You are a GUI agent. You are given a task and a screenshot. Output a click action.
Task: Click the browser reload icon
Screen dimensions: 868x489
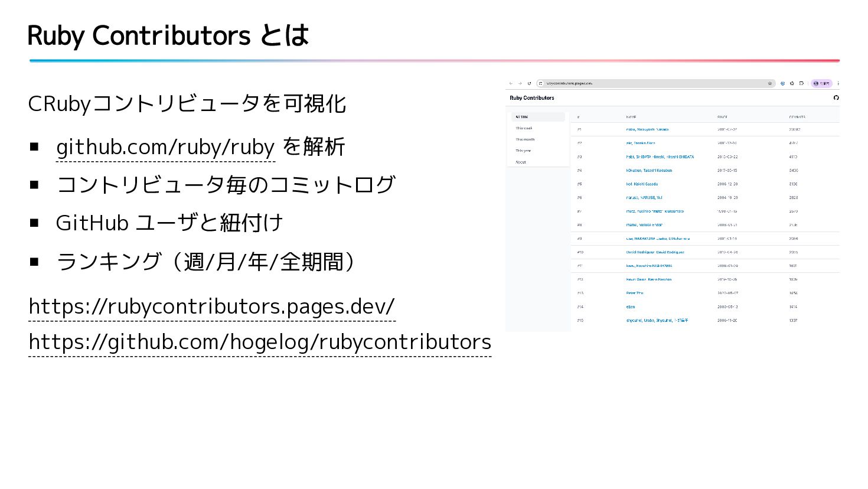pyautogui.click(x=530, y=83)
